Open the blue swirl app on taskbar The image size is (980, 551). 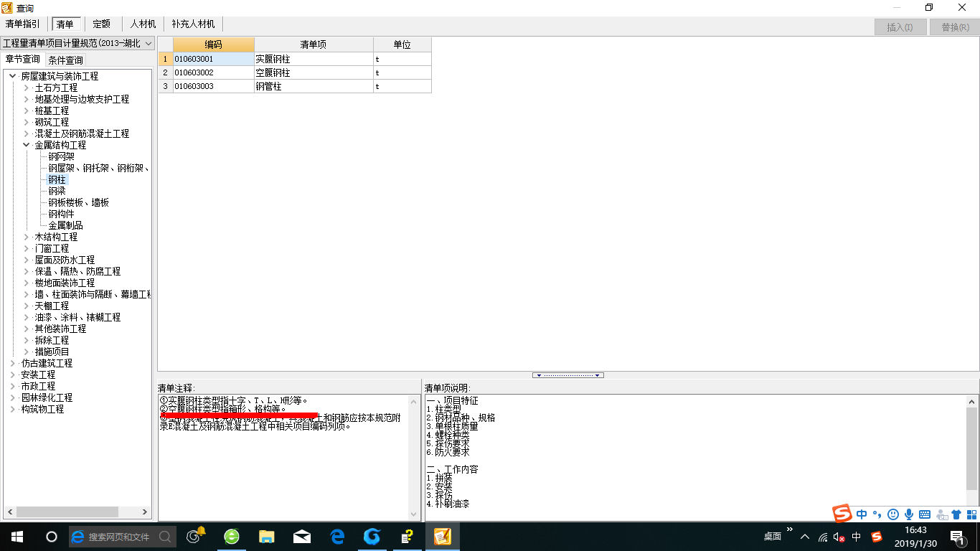point(372,536)
